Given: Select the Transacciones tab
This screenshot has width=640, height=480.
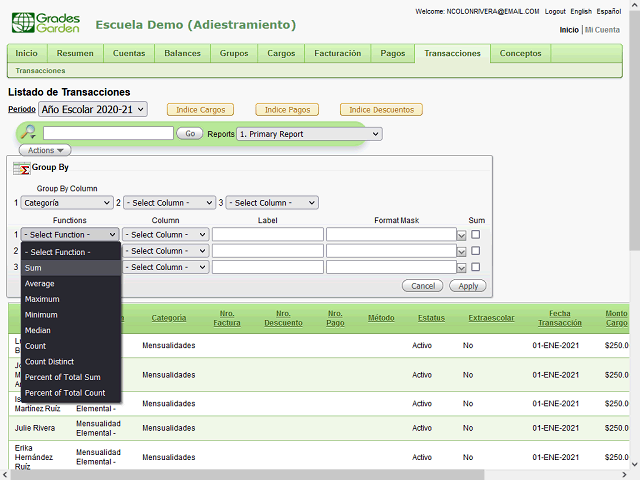Looking at the screenshot, I should pyautogui.click(x=452, y=53).
